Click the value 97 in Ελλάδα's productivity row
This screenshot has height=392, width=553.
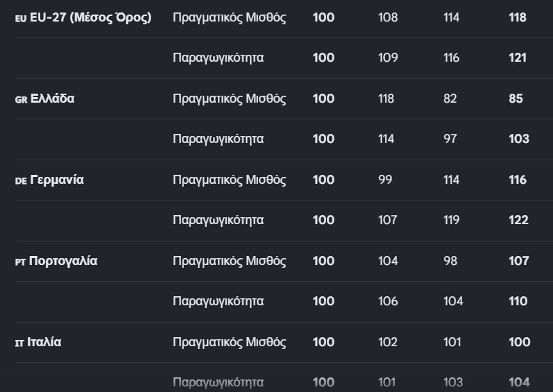point(450,139)
